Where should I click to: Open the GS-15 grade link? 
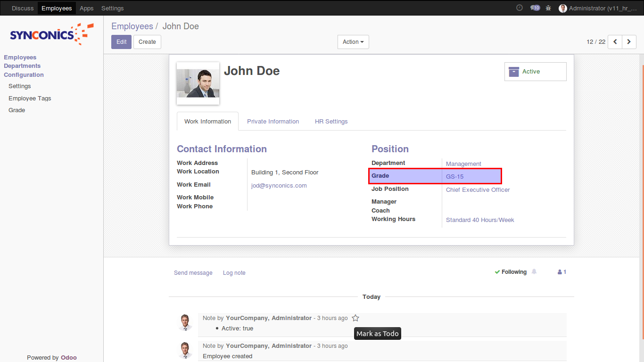455,177
